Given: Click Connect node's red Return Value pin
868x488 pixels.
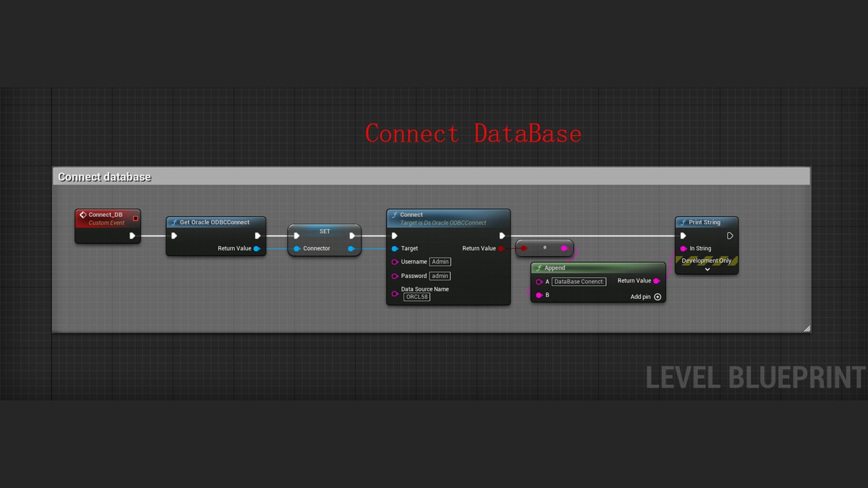Looking at the screenshot, I should tap(501, 249).
